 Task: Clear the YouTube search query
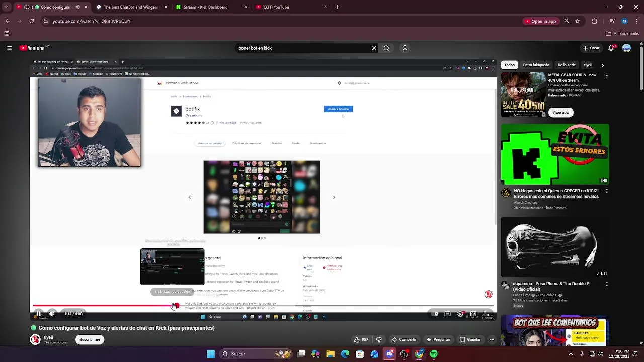point(374,48)
